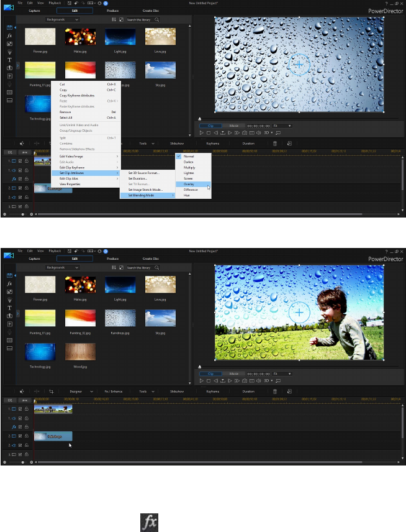
Task: Switch library to grid view in lower screenshot
Action: [x=114, y=267]
